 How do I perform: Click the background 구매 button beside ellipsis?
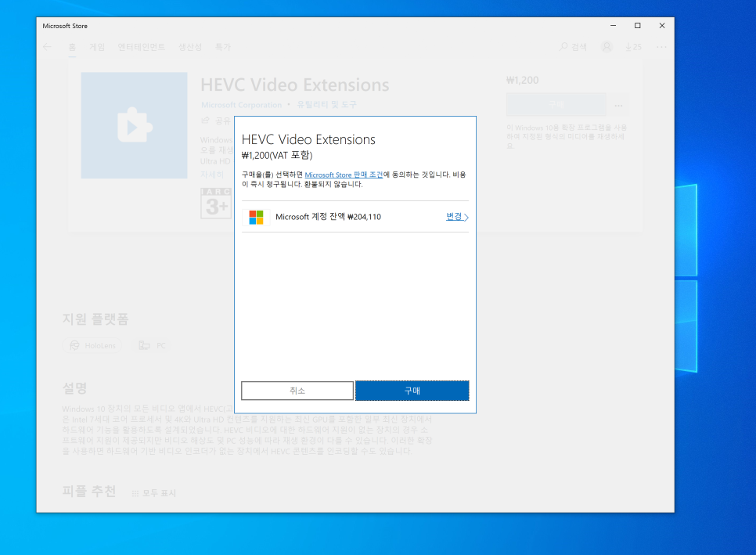pyautogui.click(x=556, y=105)
